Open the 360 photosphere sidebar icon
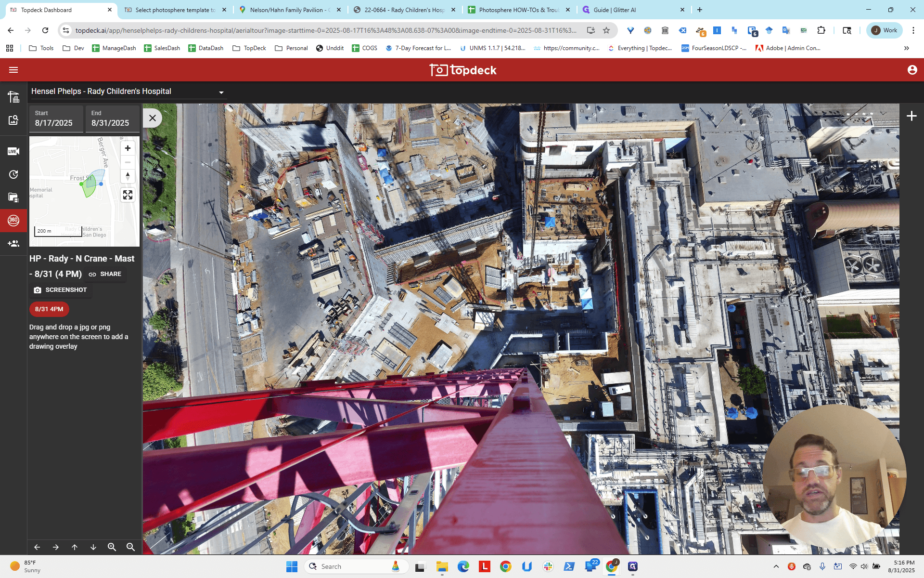This screenshot has height=578, width=924. [x=13, y=220]
